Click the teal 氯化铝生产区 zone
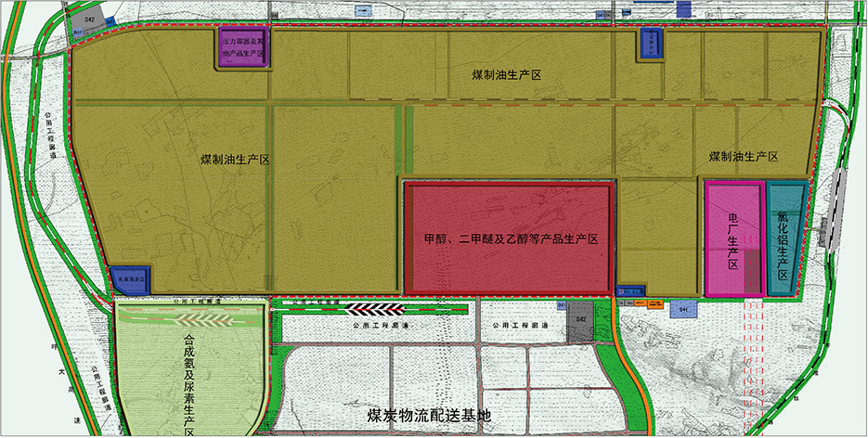Image resolution: width=868 pixels, height=438 pixels. 784,238
